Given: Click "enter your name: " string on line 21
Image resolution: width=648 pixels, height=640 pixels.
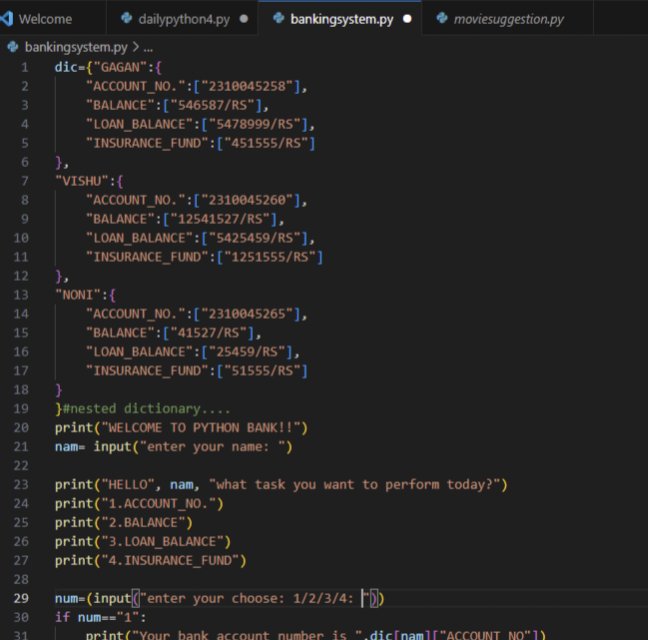Looking at the screenshot, I should click(x=212, y=447).
